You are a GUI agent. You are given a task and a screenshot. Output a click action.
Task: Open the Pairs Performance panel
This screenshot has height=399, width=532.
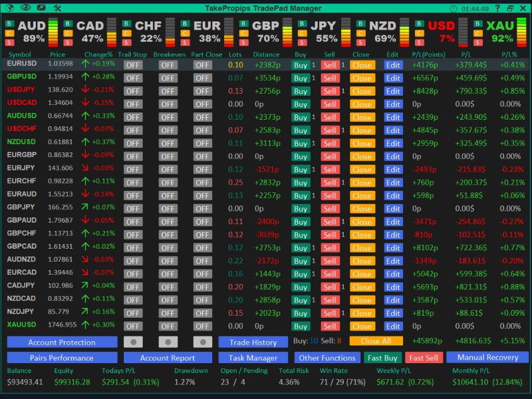(x=62, y=358)
